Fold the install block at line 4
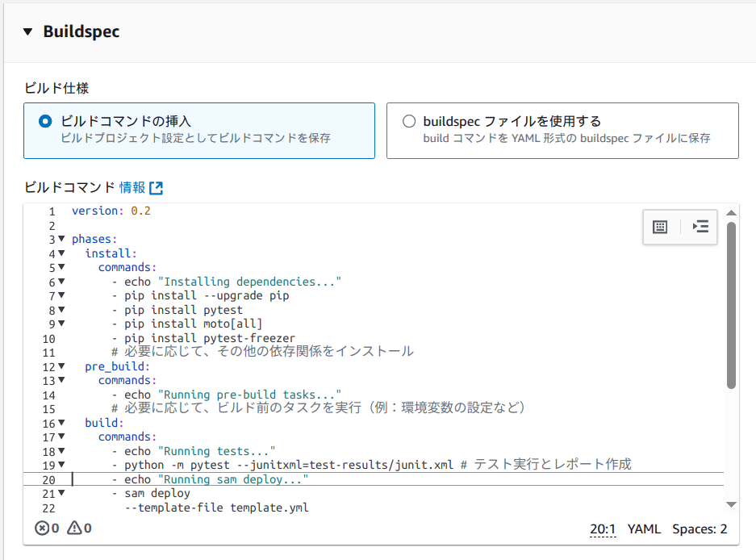Screen dimensions: 756x560 tap(61, 253)
